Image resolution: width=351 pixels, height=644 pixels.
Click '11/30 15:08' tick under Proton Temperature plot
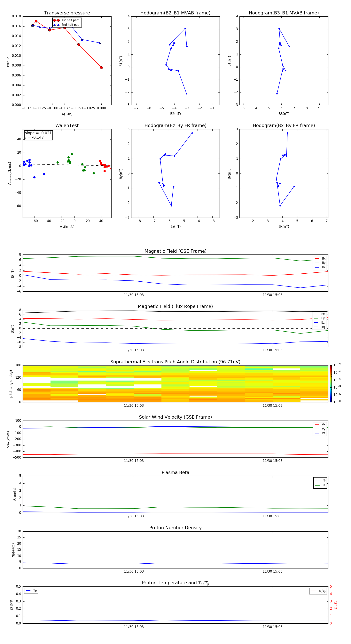(273, 627)
